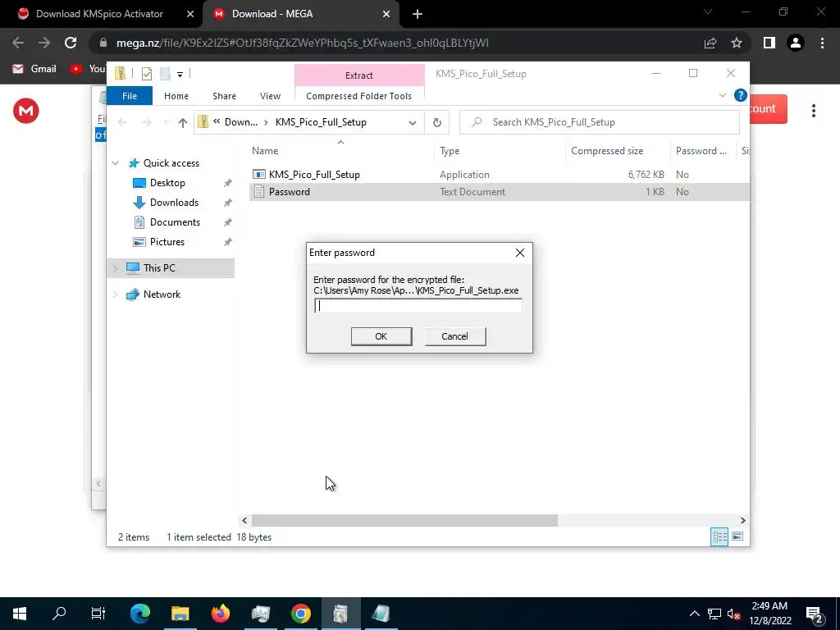This screenshot has height=630, width=840.
Task: Go up one folder level arrow
Action: click(183, 123)
